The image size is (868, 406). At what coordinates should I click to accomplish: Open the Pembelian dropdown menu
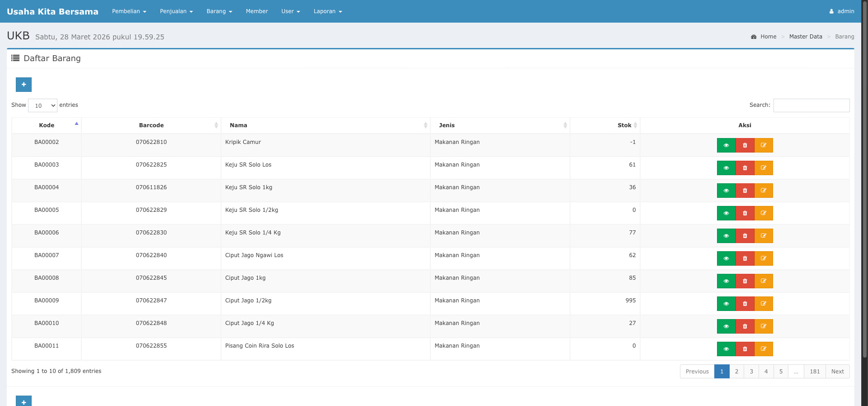(x=129, y=11)
